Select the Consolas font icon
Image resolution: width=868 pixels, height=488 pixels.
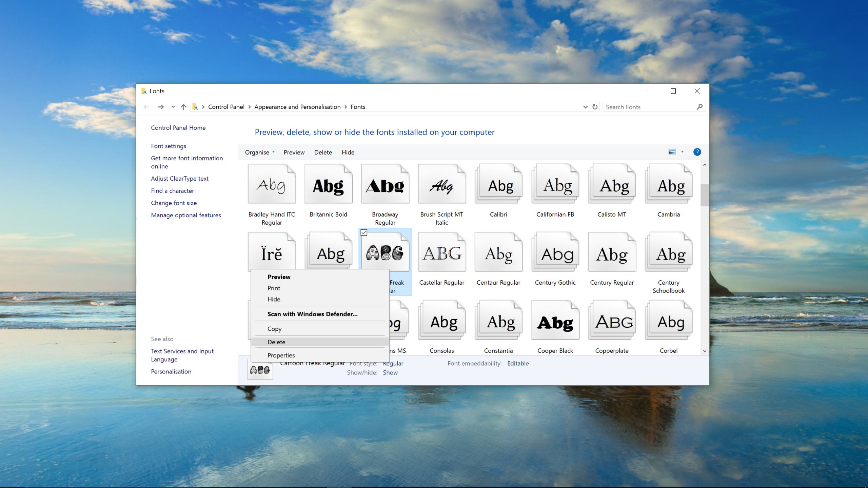tap(442, 320)
